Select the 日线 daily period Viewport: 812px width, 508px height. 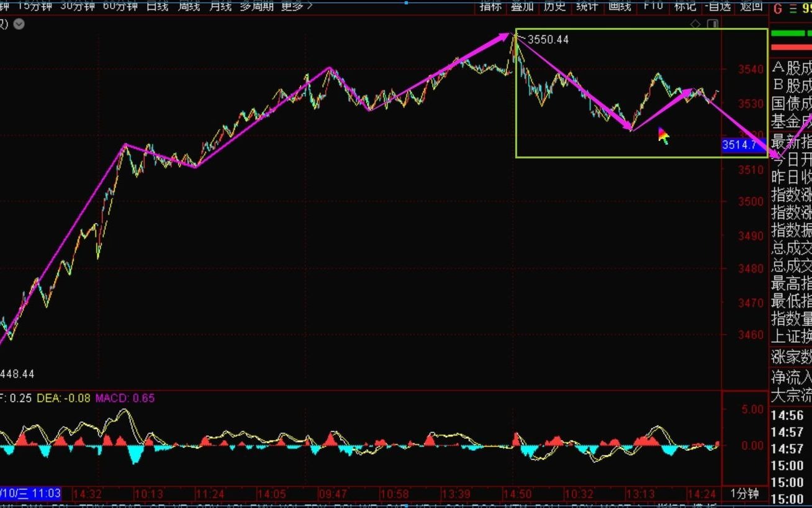point(158,6)
